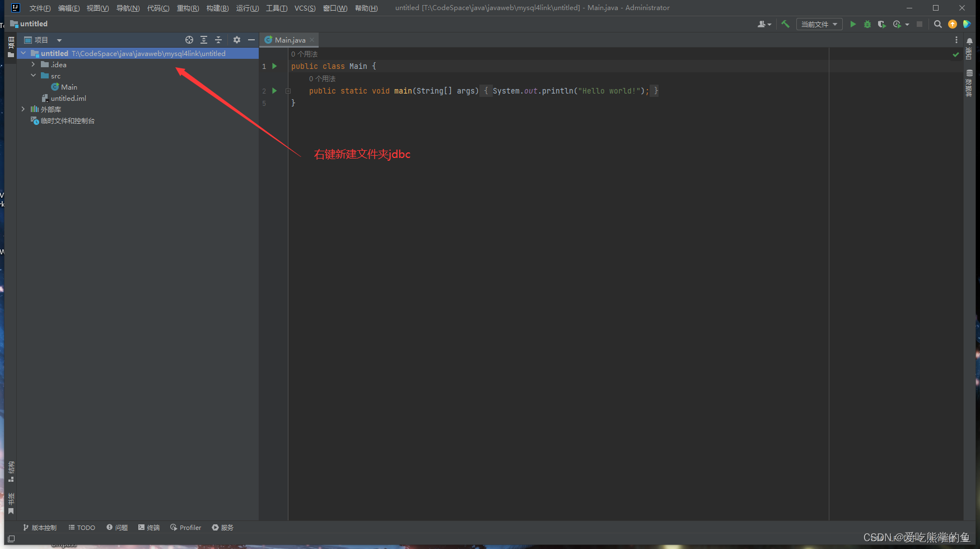980x549 pixels.
Task: Open project panel gear options
Action: coord(237,40)
